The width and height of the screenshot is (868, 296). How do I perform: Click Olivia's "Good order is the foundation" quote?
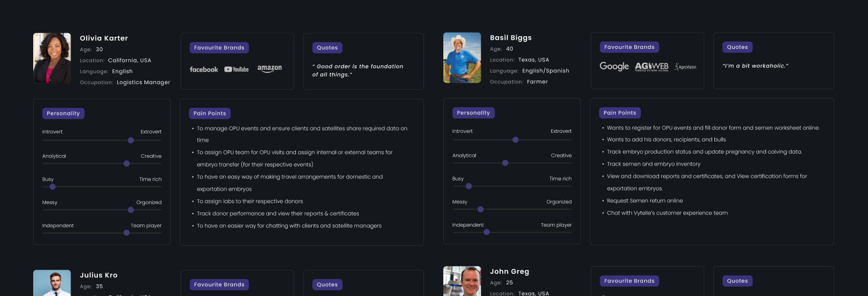(357, 71)
